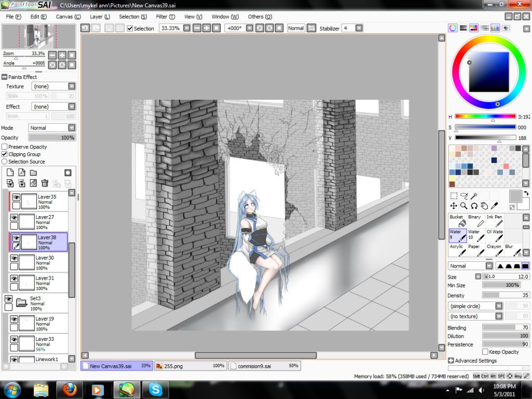Toggle the Selection checkbox in the toolbar

pos(129,29)
